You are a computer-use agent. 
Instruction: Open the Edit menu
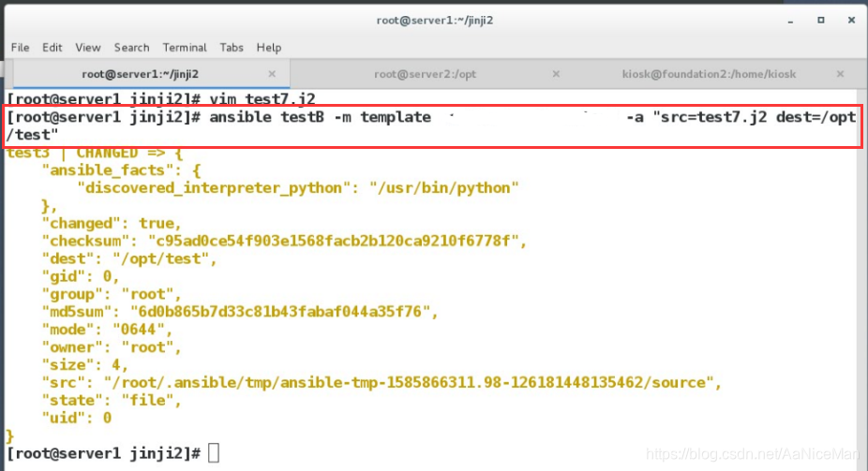tap(52, 48)
